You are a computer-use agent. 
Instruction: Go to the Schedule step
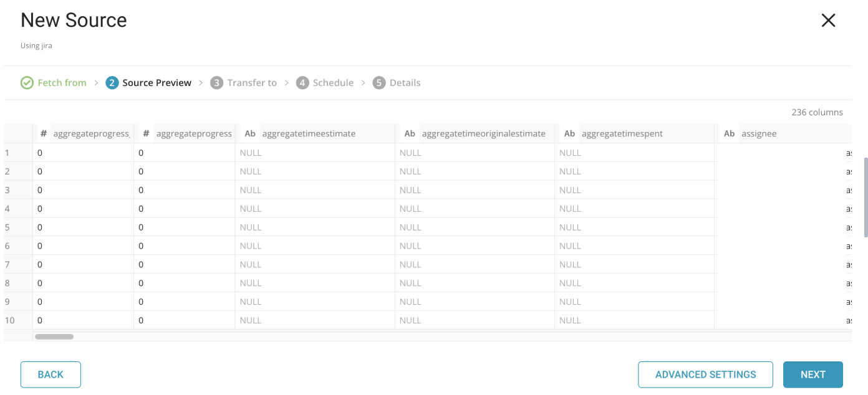(333, 83)
